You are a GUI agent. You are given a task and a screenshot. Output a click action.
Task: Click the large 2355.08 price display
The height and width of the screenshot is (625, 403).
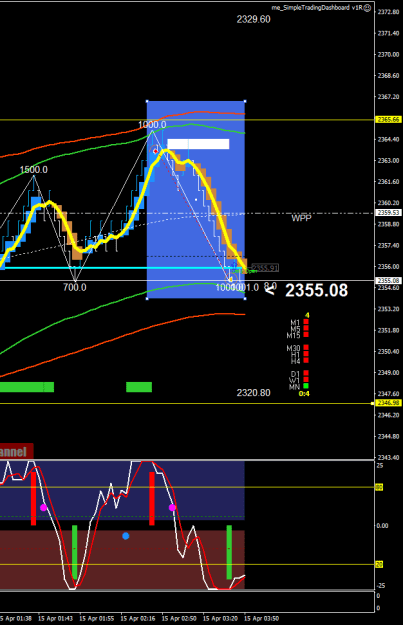tap(317, 291)
